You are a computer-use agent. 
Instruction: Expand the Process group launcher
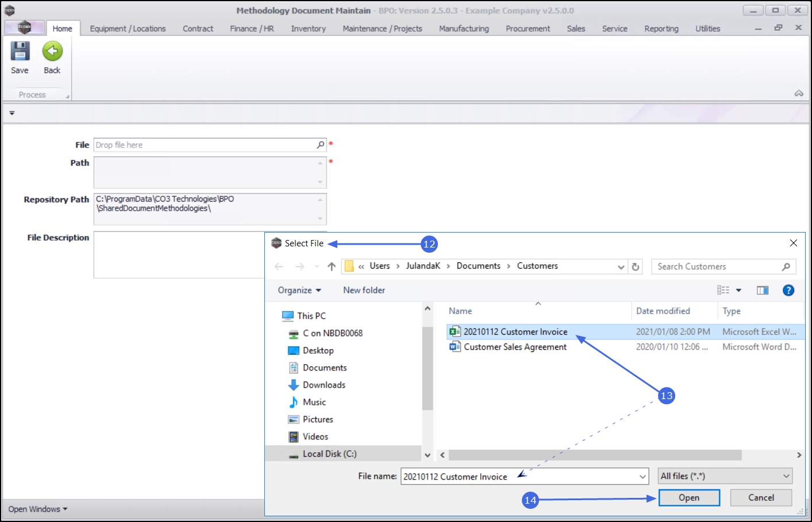(67, 96)
